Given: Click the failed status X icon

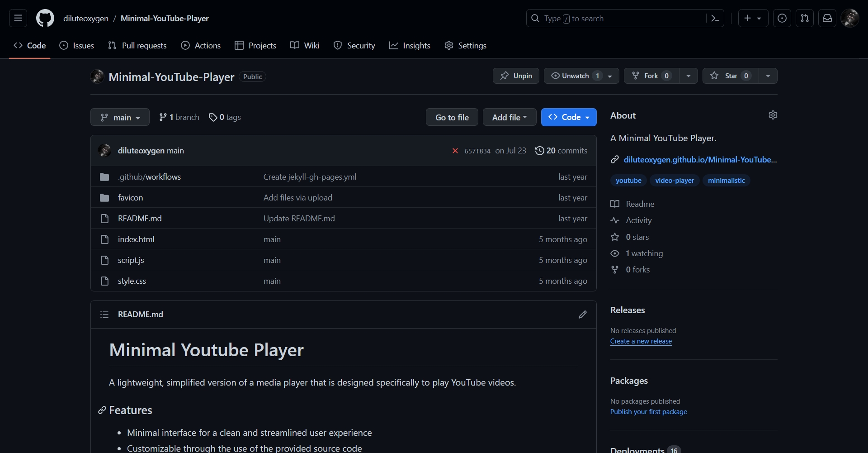Looking at the screenshot, I should pyautogui.click(x=455, y=151).
